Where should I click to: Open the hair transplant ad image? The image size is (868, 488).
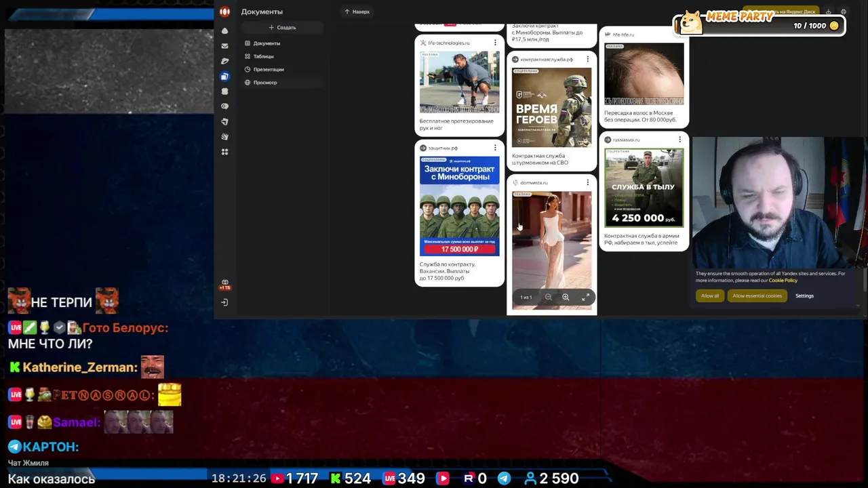click(x=644, y=74)
